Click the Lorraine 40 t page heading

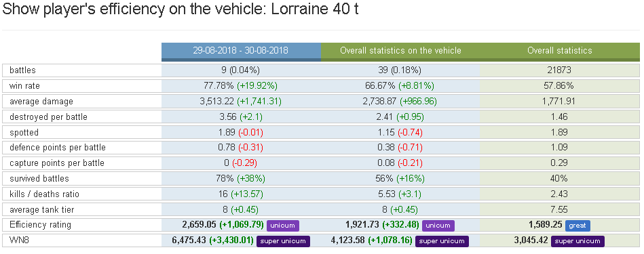(315, 9)
